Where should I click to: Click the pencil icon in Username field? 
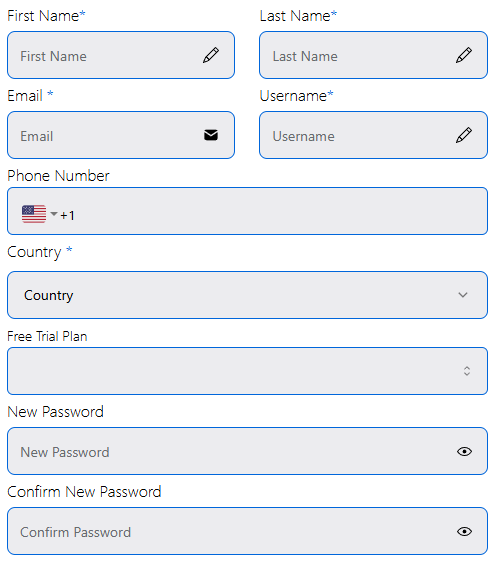tap(464, 135)
